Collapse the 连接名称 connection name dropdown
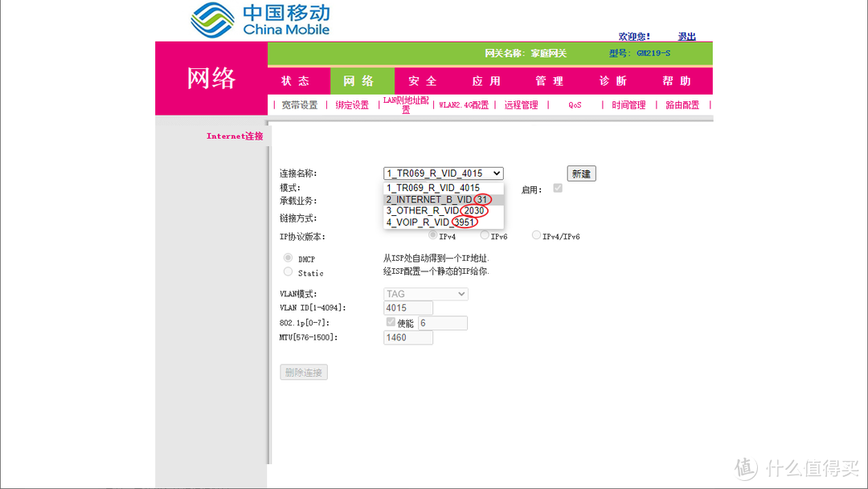Screen dimensions: 868x489 [x=443, y=173]
